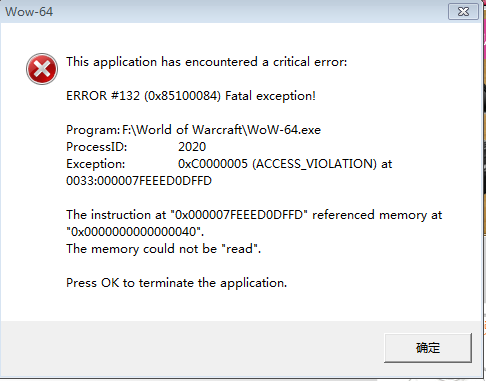Click the ProcessID label
Viewport: 486px width, 381px height.
click(97, 147)
